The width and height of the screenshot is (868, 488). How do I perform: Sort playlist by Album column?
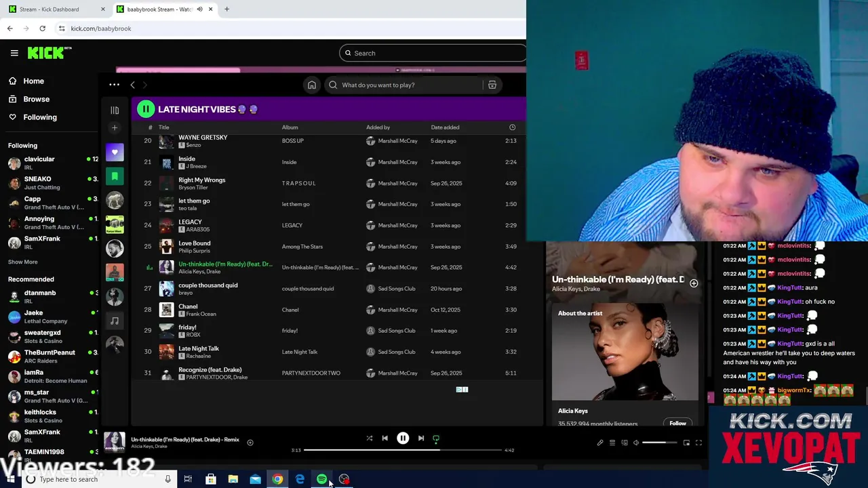coord(290,127)
